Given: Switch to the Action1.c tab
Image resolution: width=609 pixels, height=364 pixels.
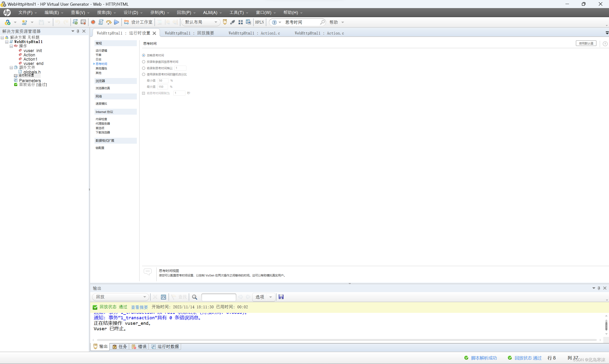Looking at the screenshot, I should 254,33.
